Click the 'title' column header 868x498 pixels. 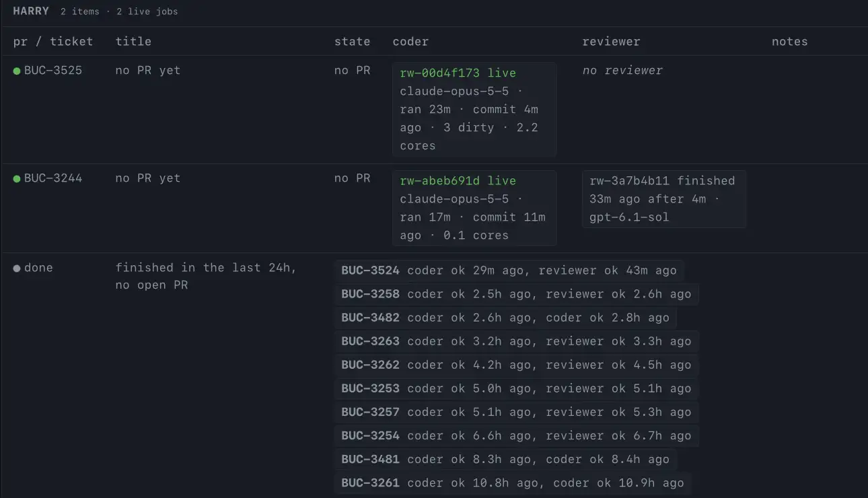(x=133, y=41)
